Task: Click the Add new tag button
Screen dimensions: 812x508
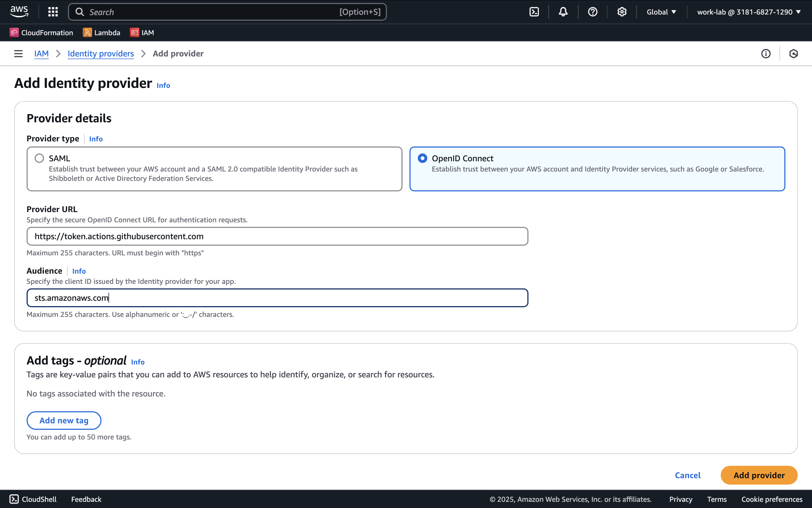Action: (x=64, y=420)
